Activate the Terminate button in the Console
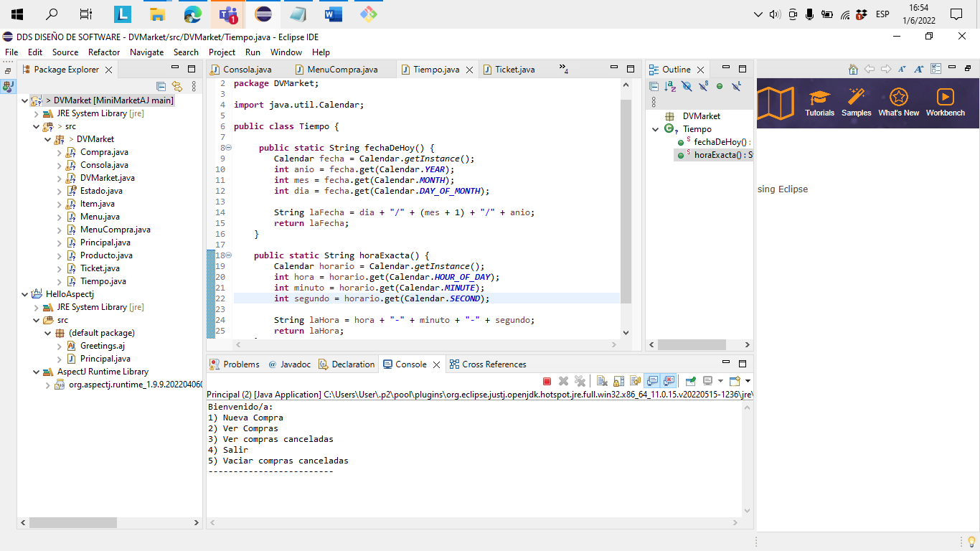 (547, 381)
